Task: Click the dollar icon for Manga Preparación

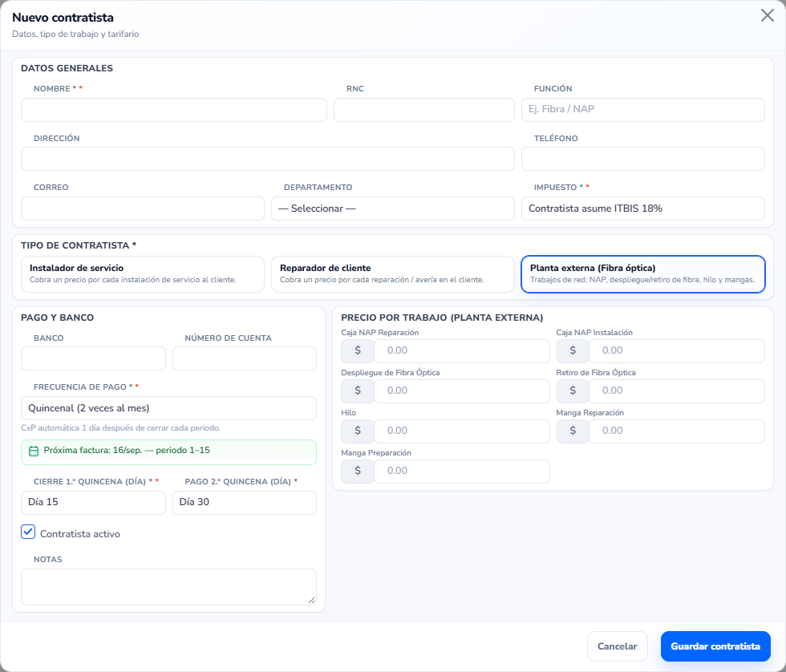Action: pyautogui.click(x=358, y=471)
